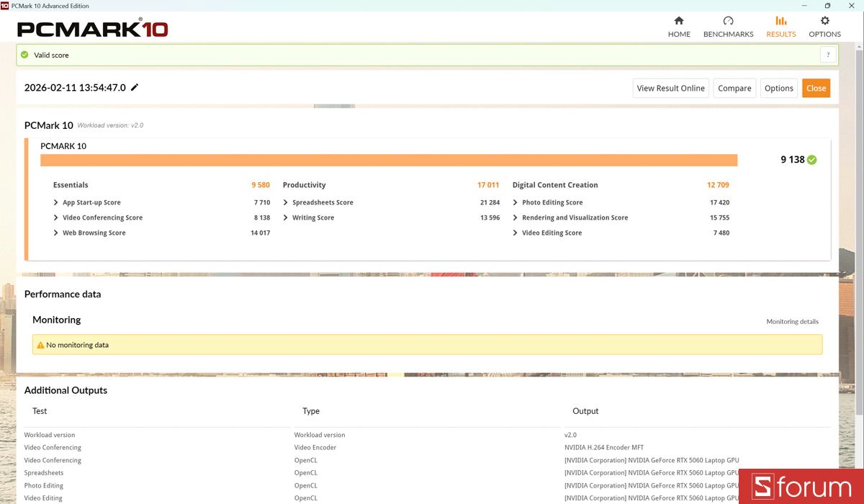Click the orange Close result button
This screenshot has height=504, width=864.
tap(816, 88)
